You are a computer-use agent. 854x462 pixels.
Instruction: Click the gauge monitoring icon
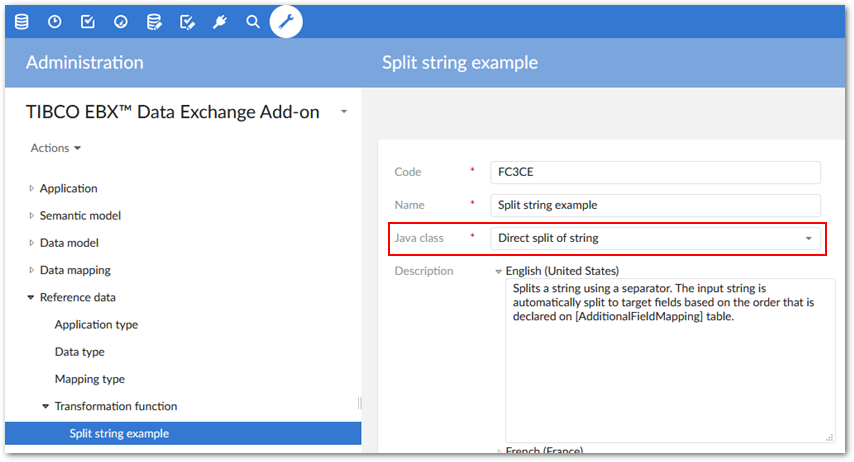click(121, 21)
